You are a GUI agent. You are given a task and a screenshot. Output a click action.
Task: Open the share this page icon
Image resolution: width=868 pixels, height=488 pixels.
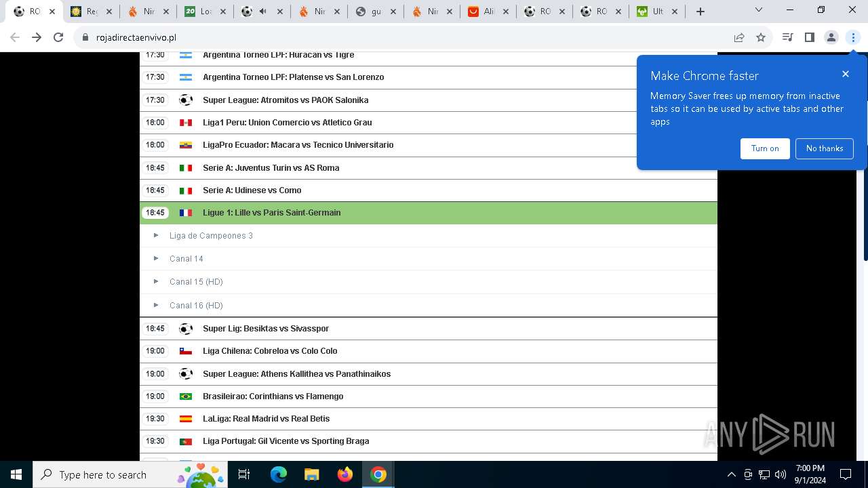(x=739, y=37)
